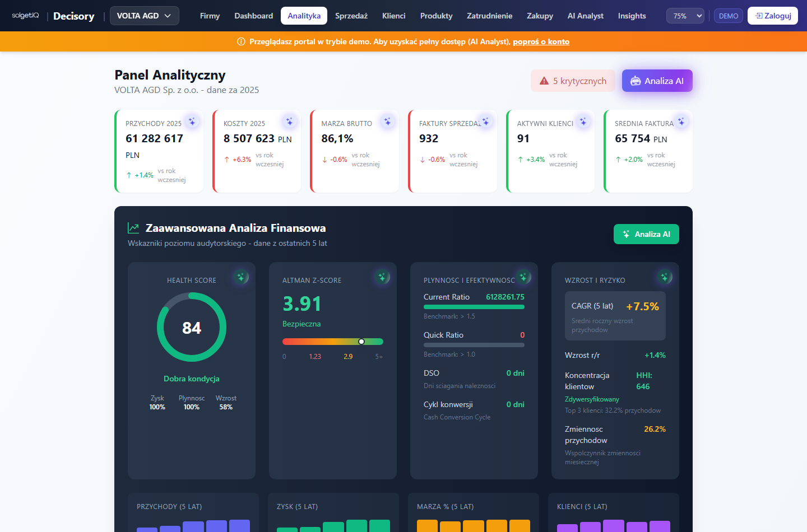807x532 pixels.
Task: Click AI sparkle icon on Altman Z-Score panel
Action: tap(382, 277)
